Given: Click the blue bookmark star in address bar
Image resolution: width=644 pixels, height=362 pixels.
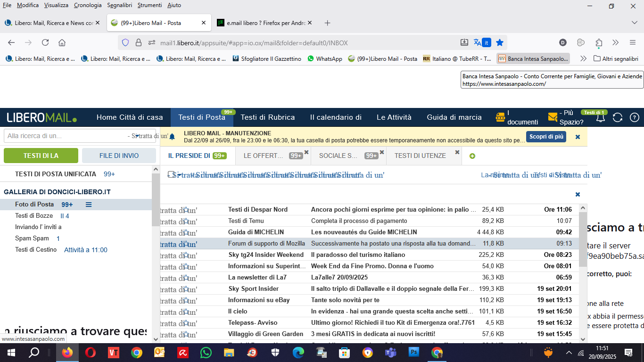Looking at the screenshot, I should (500, 42).
